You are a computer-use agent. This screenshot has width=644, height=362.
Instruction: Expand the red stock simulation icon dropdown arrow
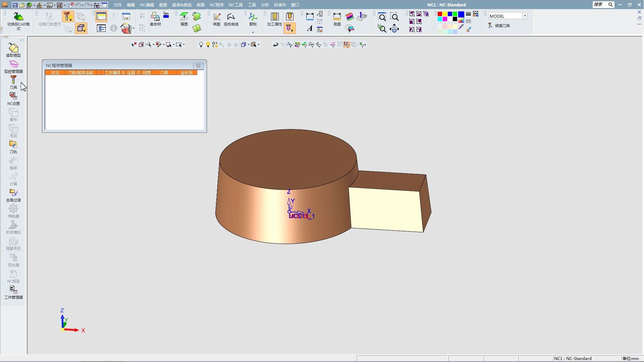click(133, 28)
